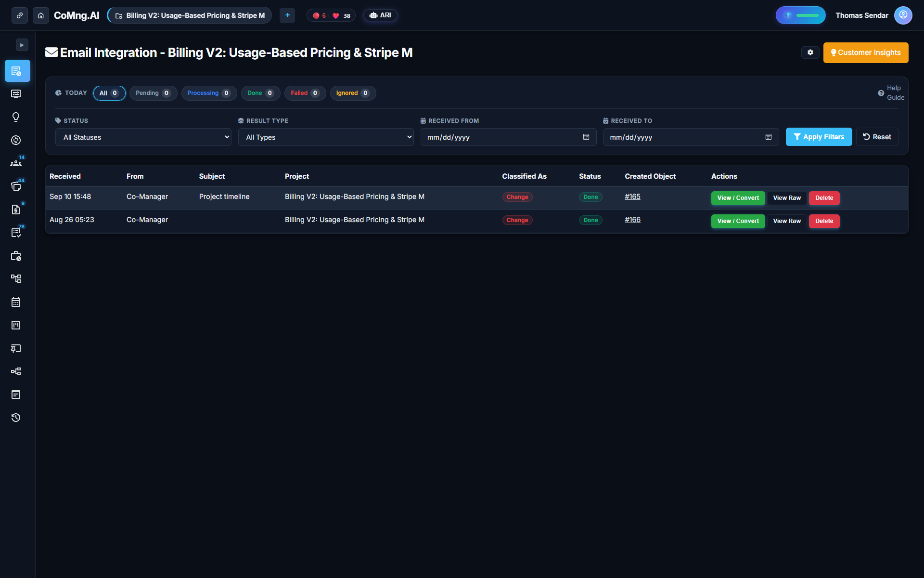The height and width of the screenshot is (578, 924).
Task: Open the team members icon with badge 14
Action: click(x=16, y=163)
